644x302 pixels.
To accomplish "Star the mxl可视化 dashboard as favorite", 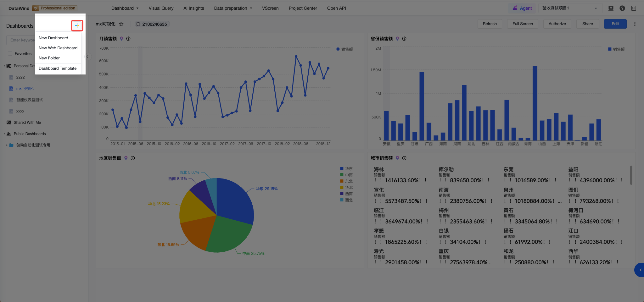I will 121,24.
